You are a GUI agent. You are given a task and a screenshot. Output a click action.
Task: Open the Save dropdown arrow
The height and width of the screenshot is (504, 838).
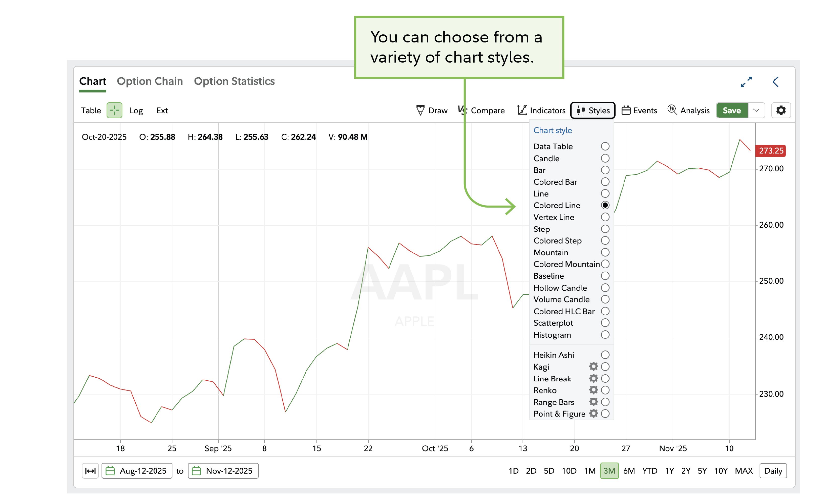757,110
